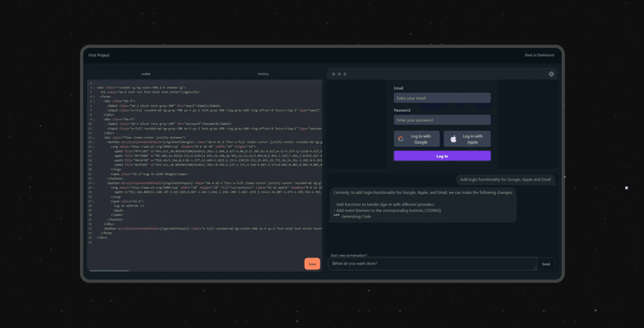Viewport: 644px width, 328px height.
Task: Click the Google logo in the preview
Action: coord(401,139)
